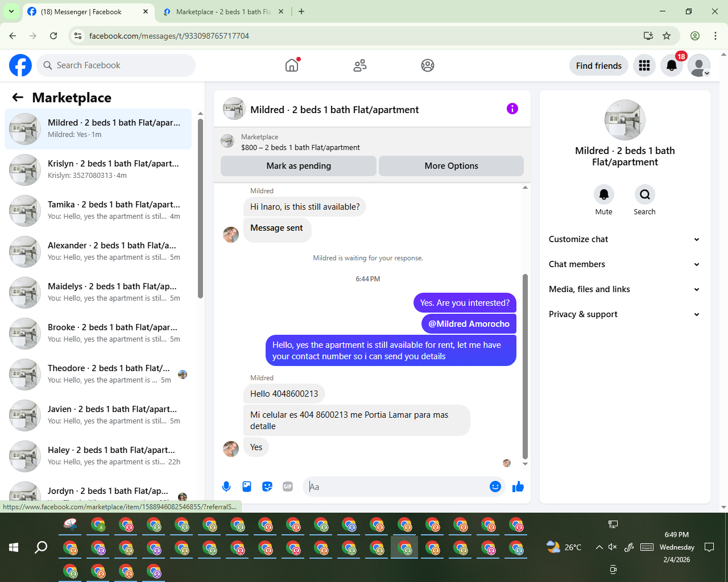Viewport: 728px width, 582px height.
Task: Open Chrome tab search dropdown
Action: pos(11,11)
